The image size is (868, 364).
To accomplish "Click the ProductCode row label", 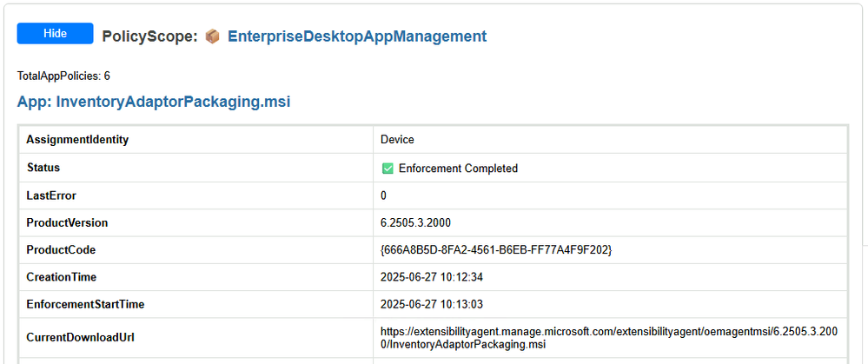I will [x=61, y=250].
